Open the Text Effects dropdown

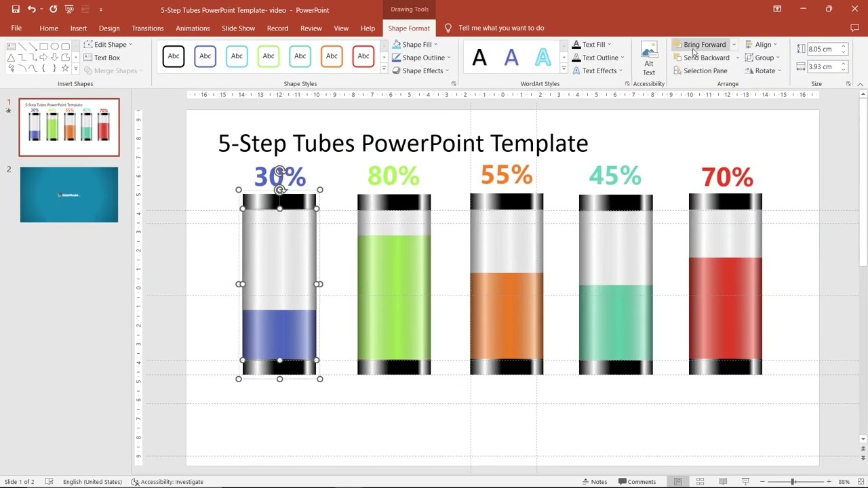pos(597,70)
